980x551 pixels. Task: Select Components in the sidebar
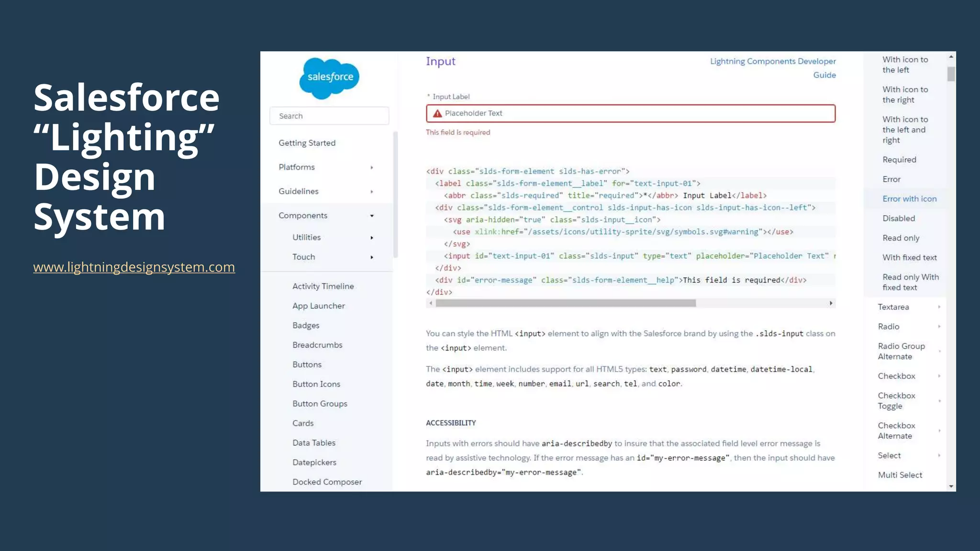pos(303,216)
